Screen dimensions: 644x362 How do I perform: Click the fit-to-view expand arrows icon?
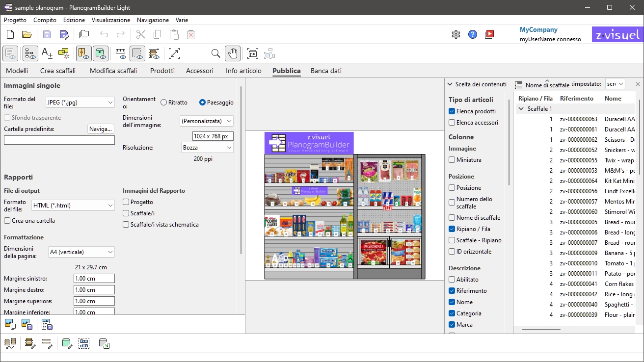(174, 53)
